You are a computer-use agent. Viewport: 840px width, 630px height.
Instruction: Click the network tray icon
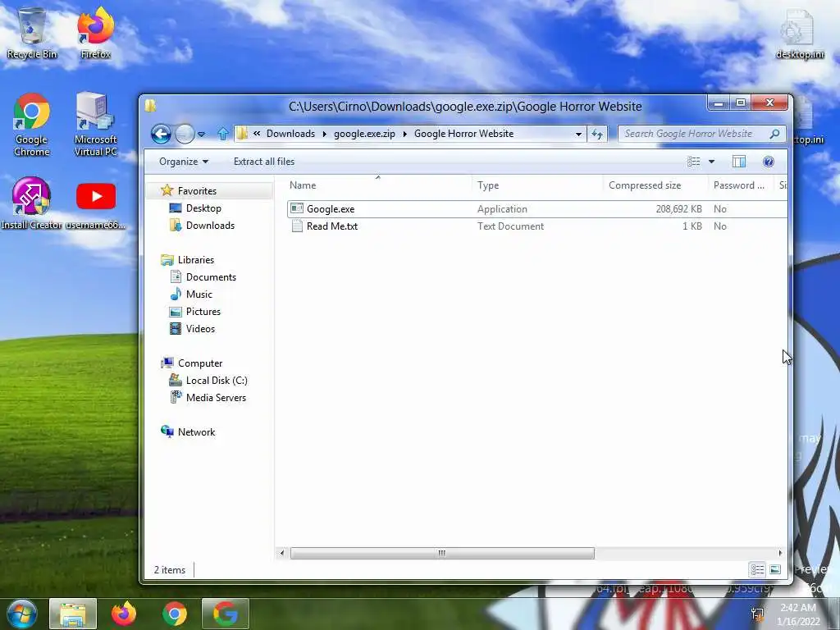(x=757, y=614)
